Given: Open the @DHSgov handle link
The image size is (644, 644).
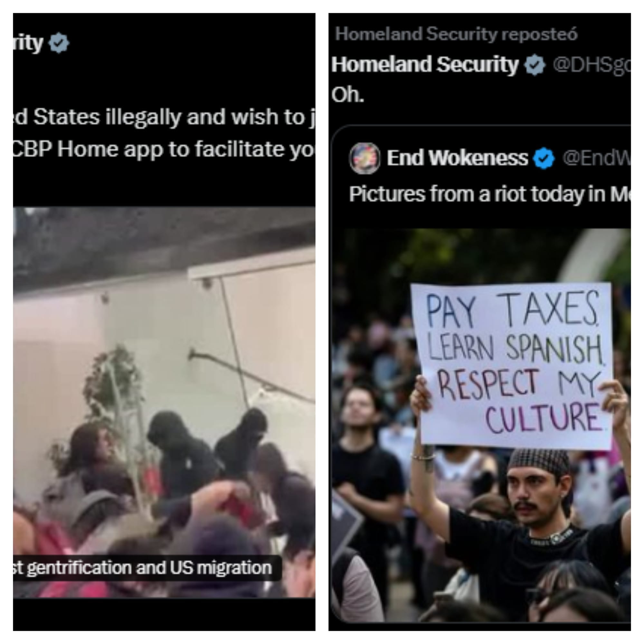Looking at the screenshot, I should click(x=592, y=65).
